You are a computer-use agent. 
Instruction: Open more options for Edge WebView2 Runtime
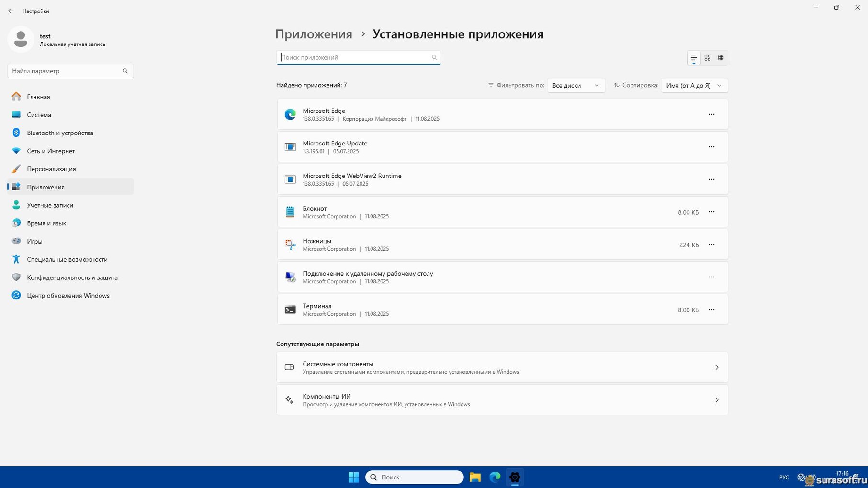711,179
